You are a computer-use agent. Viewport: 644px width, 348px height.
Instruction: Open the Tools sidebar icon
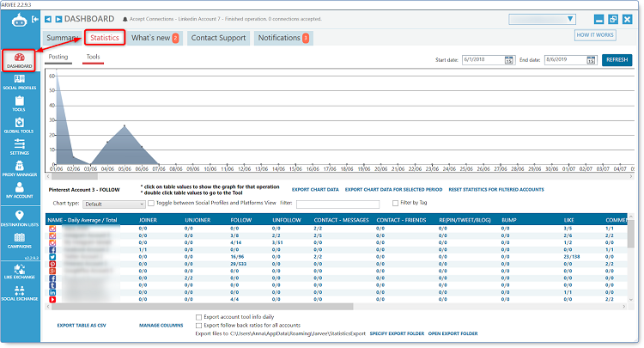19,103
